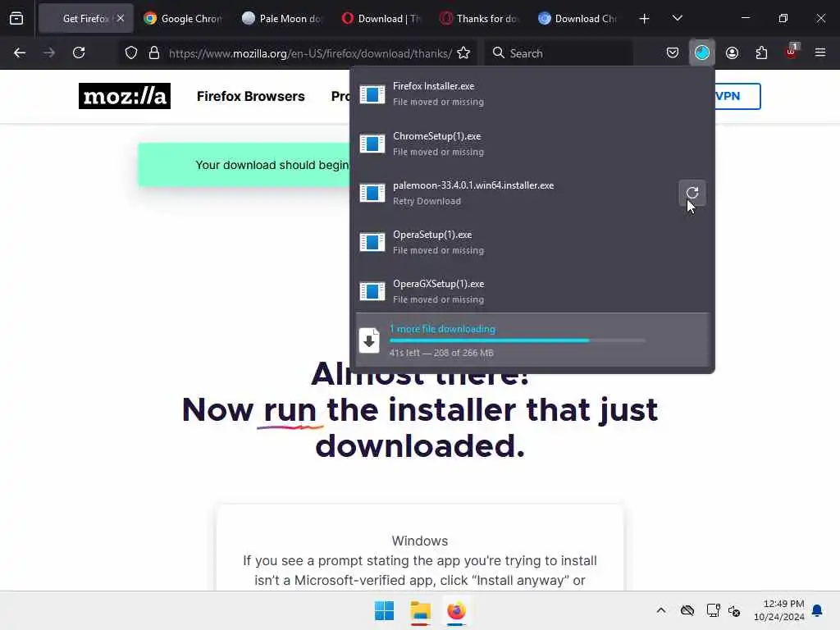Go back to previous page
Viewport: 840px width, 630px height.
(x=20, y=53)
